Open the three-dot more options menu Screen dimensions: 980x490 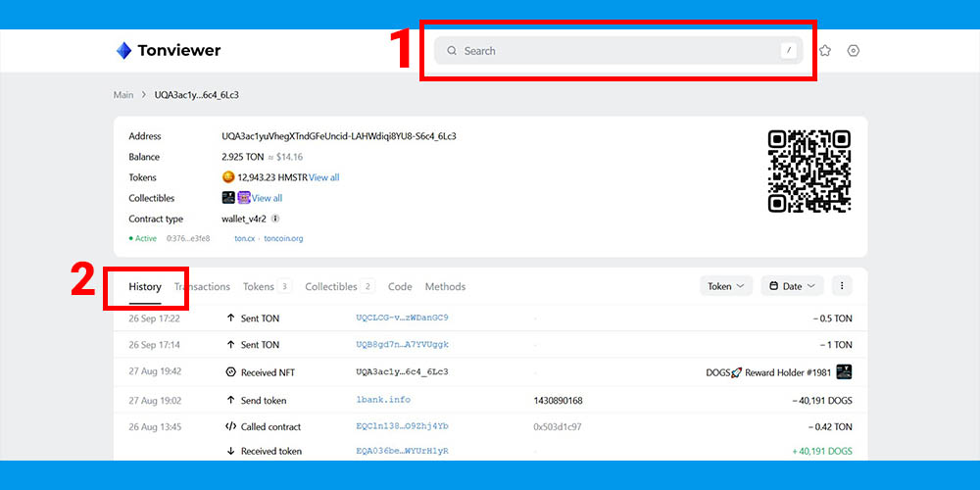[x=842, y=286]
